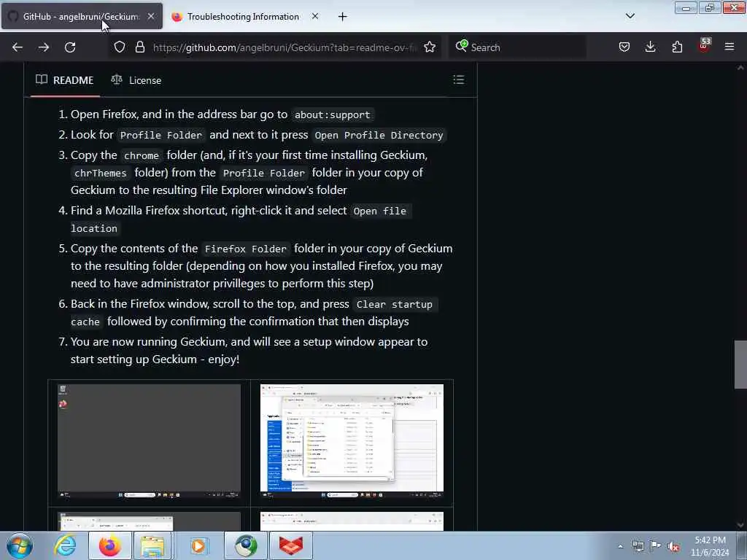Click the about:support code text

click(332, 114)
